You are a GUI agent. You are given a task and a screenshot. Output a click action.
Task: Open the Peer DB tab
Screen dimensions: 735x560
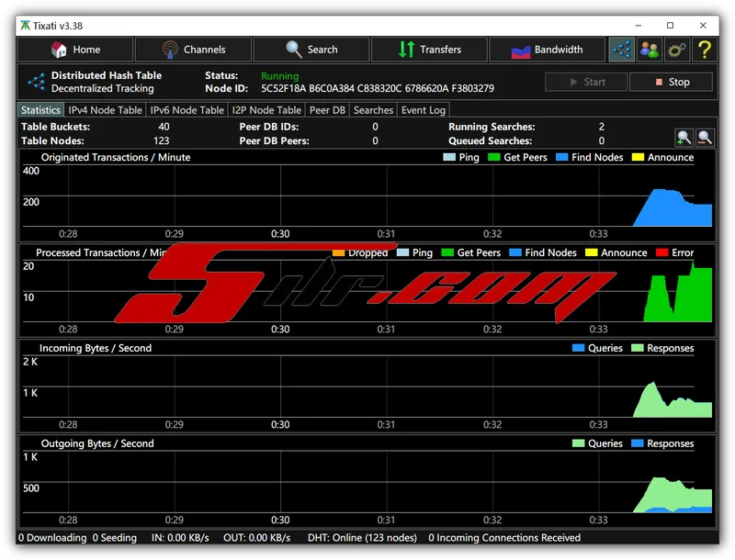(327, 110)
